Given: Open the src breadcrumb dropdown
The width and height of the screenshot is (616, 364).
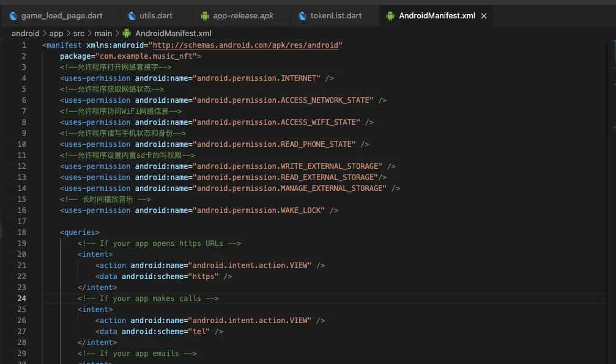Looking at the screenshot, I should [x=78, y=33].
